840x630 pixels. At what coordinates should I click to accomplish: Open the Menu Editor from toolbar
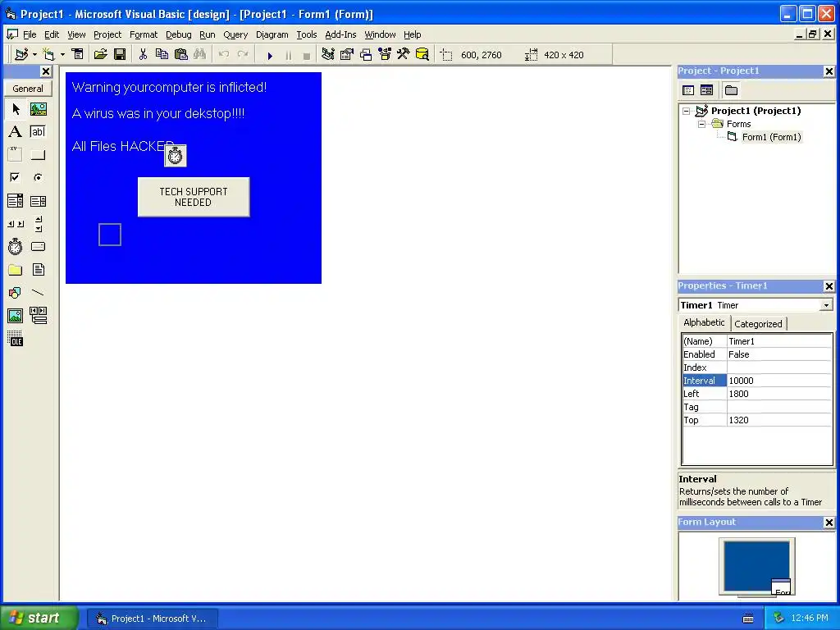click(x=78, y=55)
